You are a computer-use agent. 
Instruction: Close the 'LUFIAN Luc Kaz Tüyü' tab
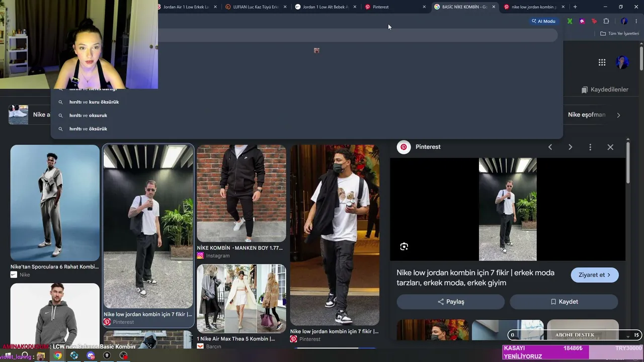(x=285, y=7)
